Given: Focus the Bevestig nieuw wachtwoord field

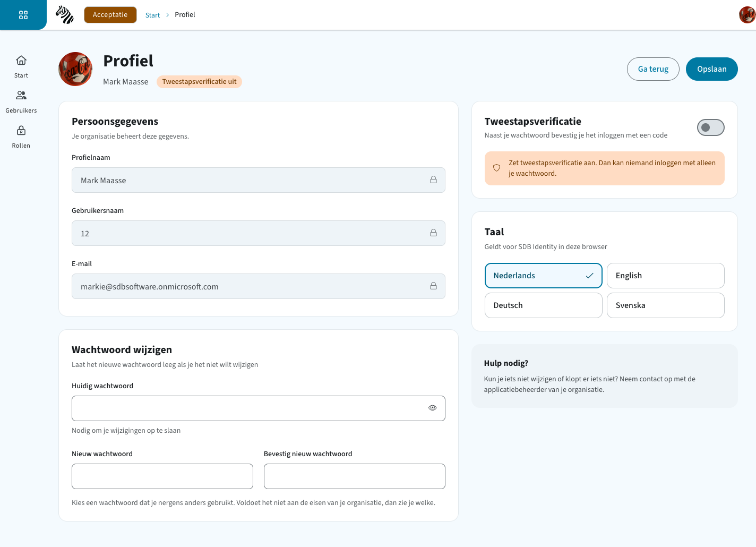Looking at the screenshot, I should point(355,476).
